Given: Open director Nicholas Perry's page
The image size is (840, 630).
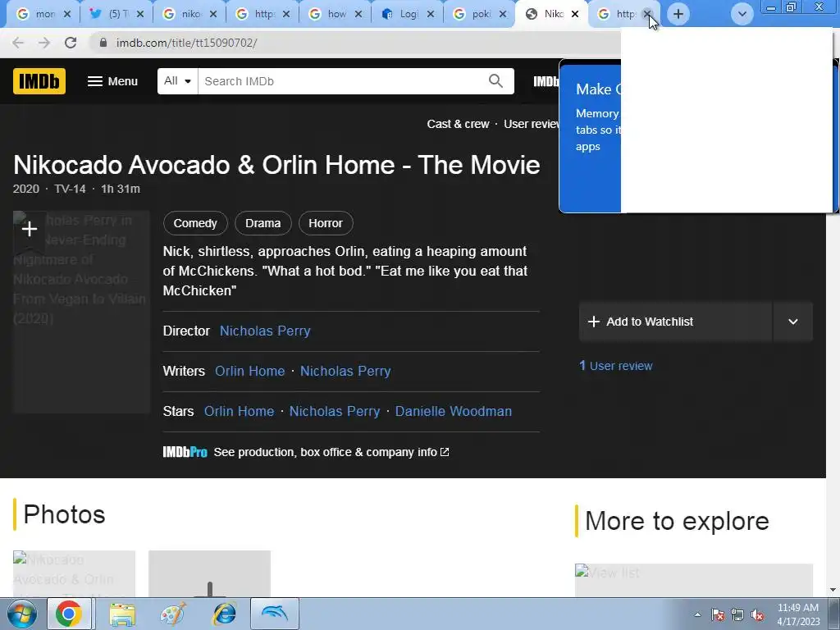Looking at the screenshot, I should (265, 331).
